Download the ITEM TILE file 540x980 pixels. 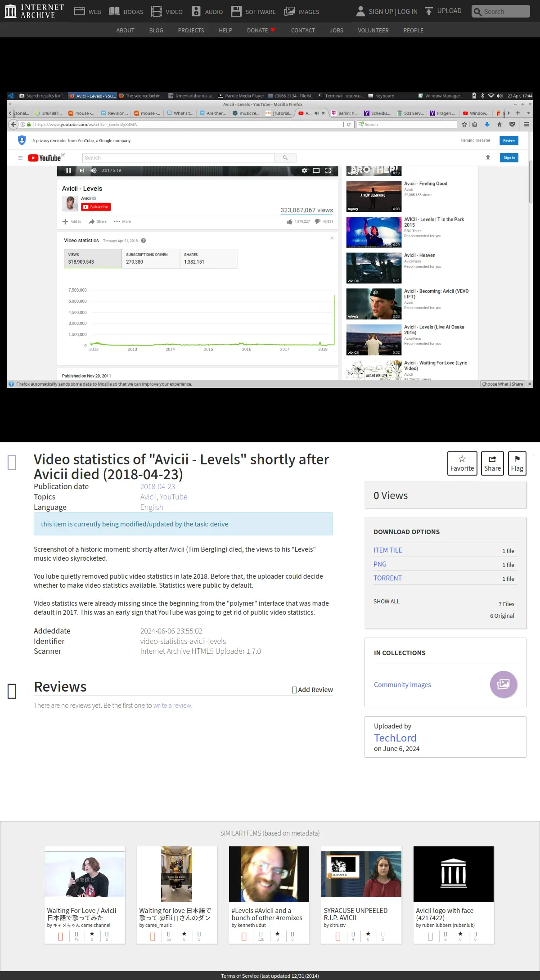click(387, 550)
